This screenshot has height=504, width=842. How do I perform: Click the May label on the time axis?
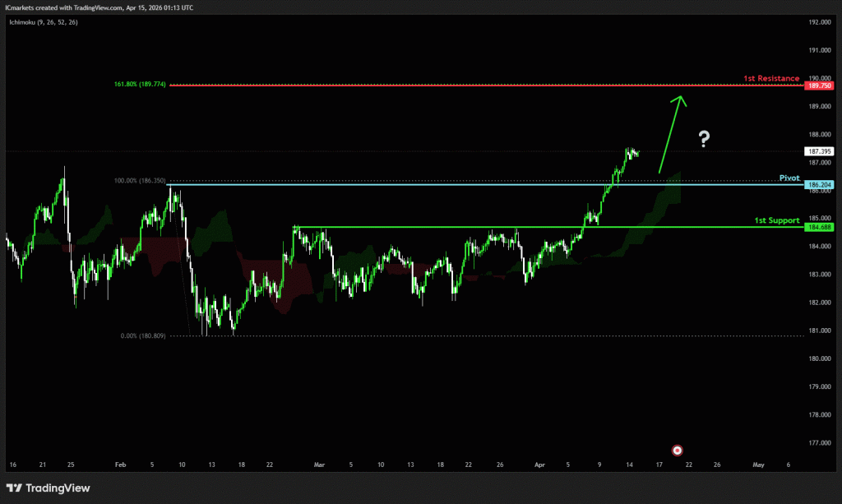(758, 465)
